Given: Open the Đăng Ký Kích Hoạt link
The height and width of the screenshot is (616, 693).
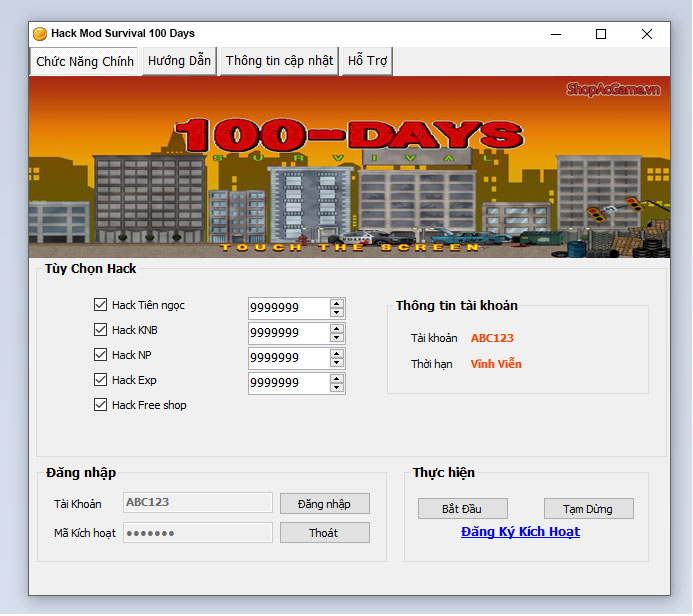Looking at the screenshot, I should tap(520, 532).
